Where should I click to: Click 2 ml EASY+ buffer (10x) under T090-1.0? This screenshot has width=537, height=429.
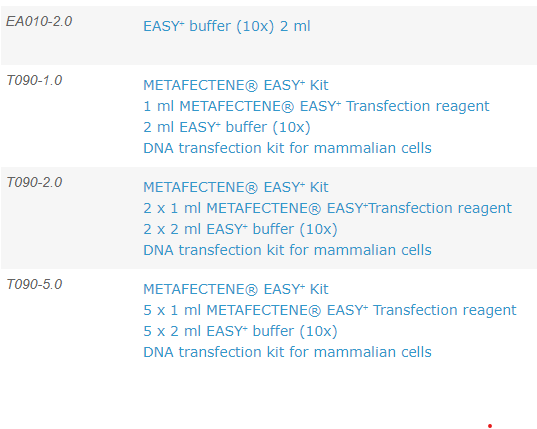click(x=227, y=127)
